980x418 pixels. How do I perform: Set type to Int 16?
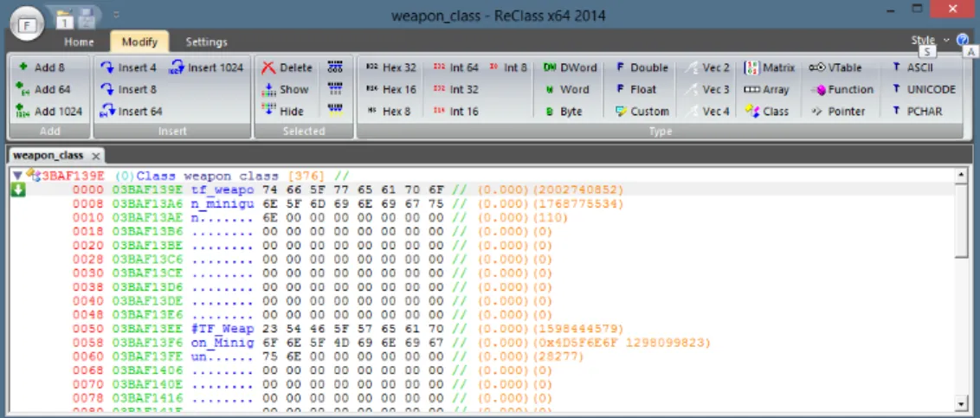(455, 112)
